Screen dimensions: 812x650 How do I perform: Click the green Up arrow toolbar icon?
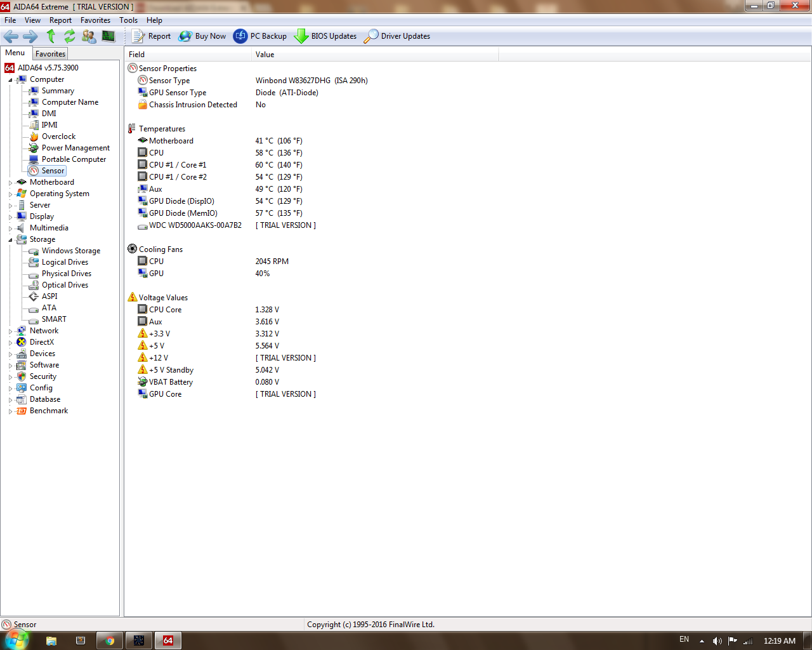point(51,36)
